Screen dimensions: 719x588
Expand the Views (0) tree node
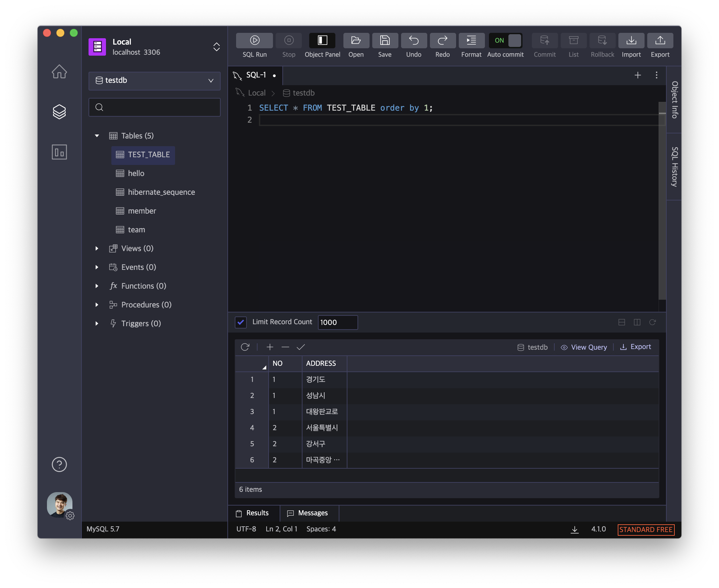click(x=97, y=249)
